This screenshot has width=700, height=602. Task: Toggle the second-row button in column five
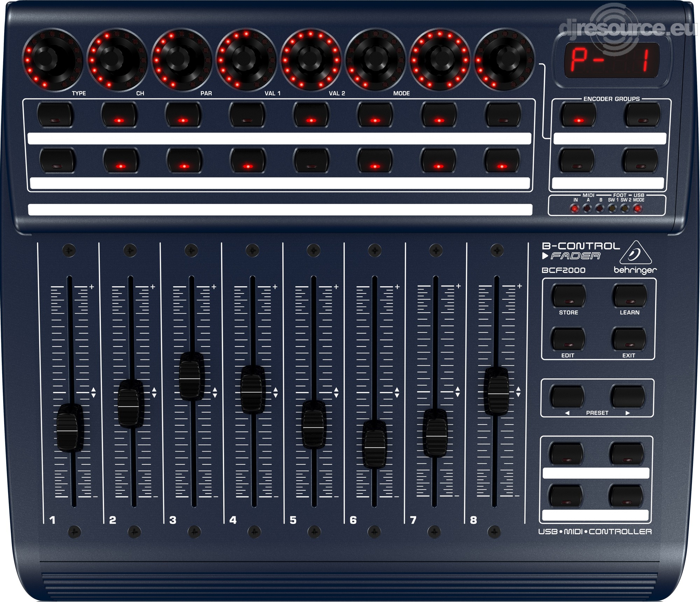tap(311, 161)
